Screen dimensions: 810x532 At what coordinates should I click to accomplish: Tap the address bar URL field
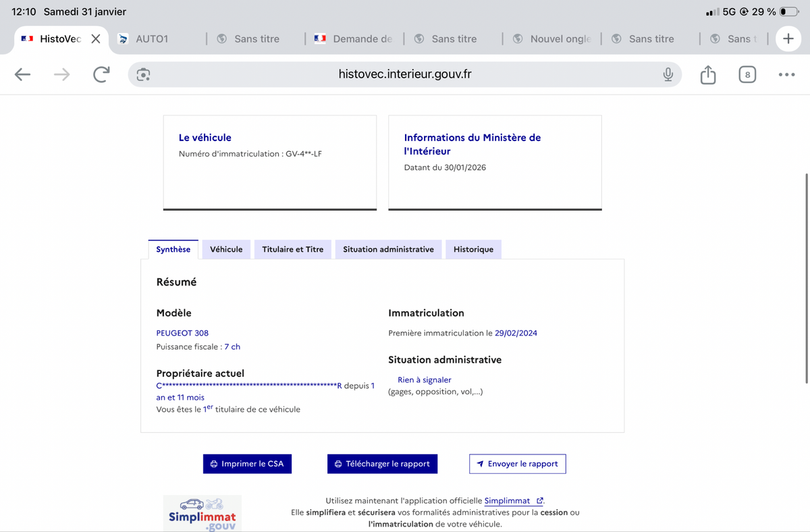coord(404,74)
